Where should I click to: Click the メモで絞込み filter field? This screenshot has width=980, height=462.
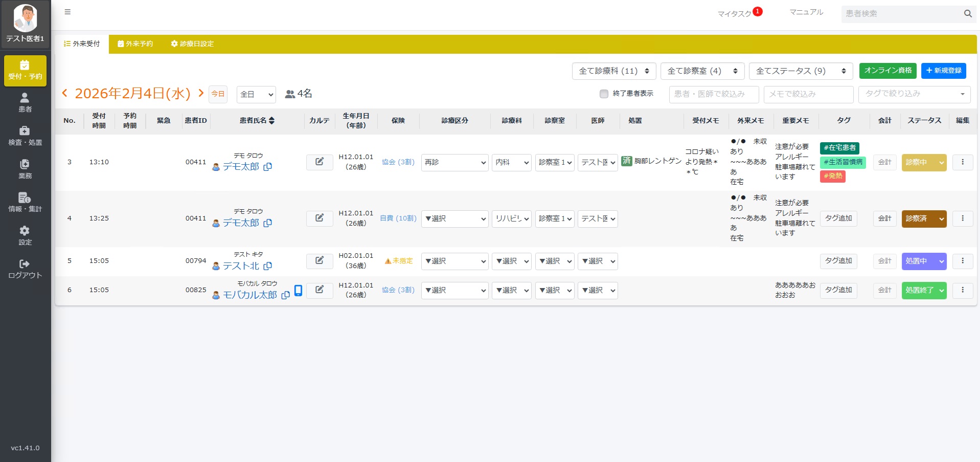pos(808,94)
